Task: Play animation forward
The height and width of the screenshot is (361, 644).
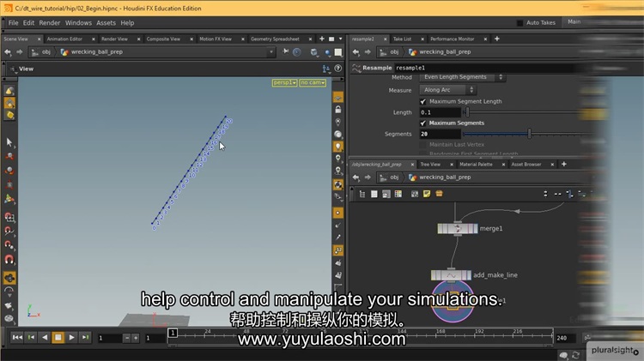Action: [x=72, y=337]
